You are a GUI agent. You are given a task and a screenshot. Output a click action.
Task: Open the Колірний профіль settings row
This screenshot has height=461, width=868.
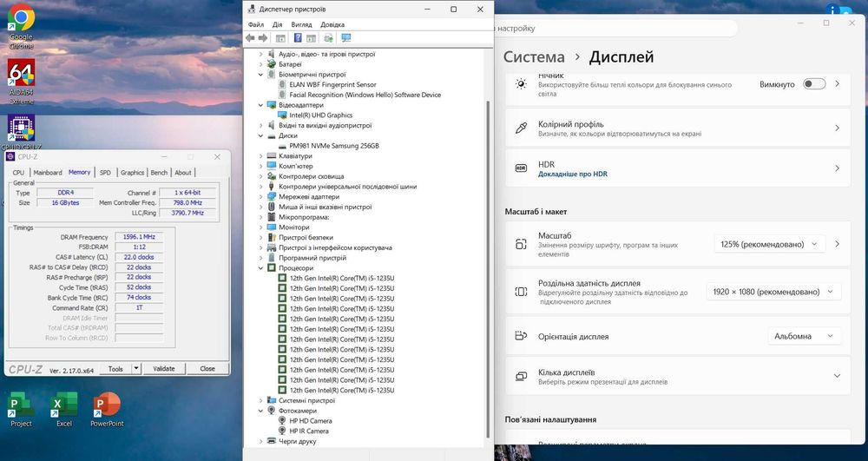[x=678, y=128]
